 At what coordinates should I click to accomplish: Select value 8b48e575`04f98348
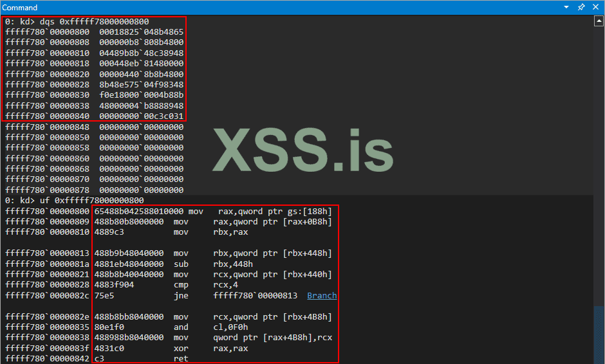coord(141,84)
